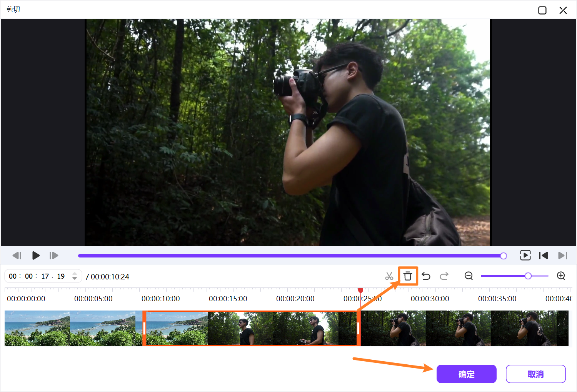
Task: Click the 00:00:10:00 ruler label
Action: click(x=161, y=299)
